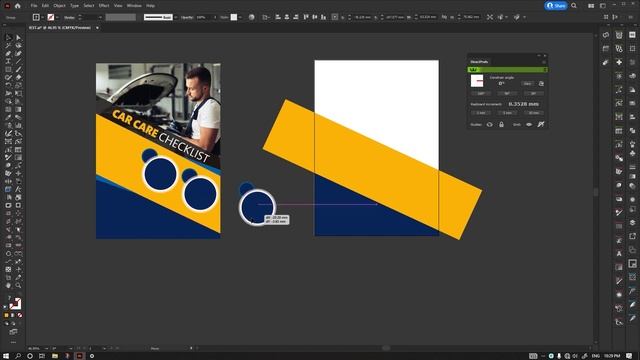The height and width of the screenshot is (360, 640).
Task: Open the Character 'A' panel icon in right dock
Action: [x=619, y=253]
